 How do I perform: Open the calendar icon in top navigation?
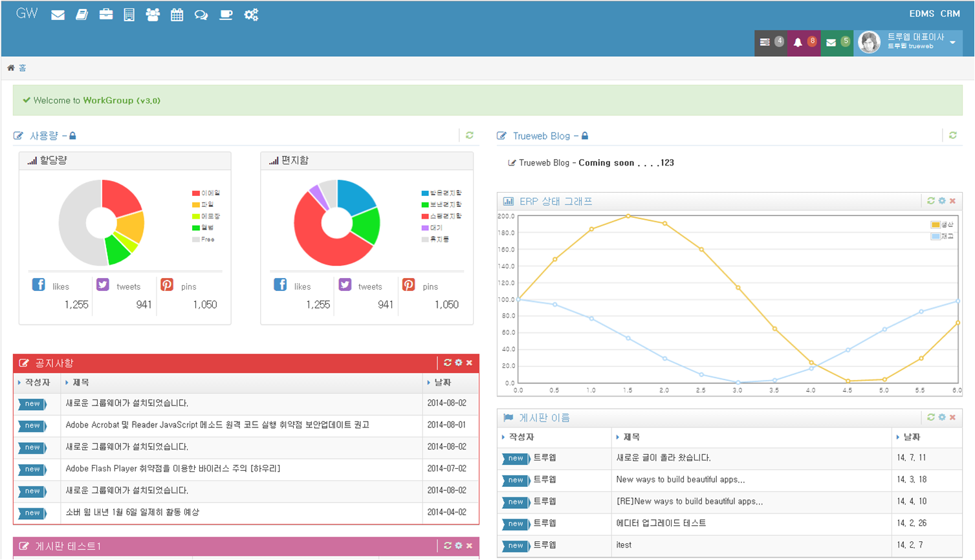(177, 15)
